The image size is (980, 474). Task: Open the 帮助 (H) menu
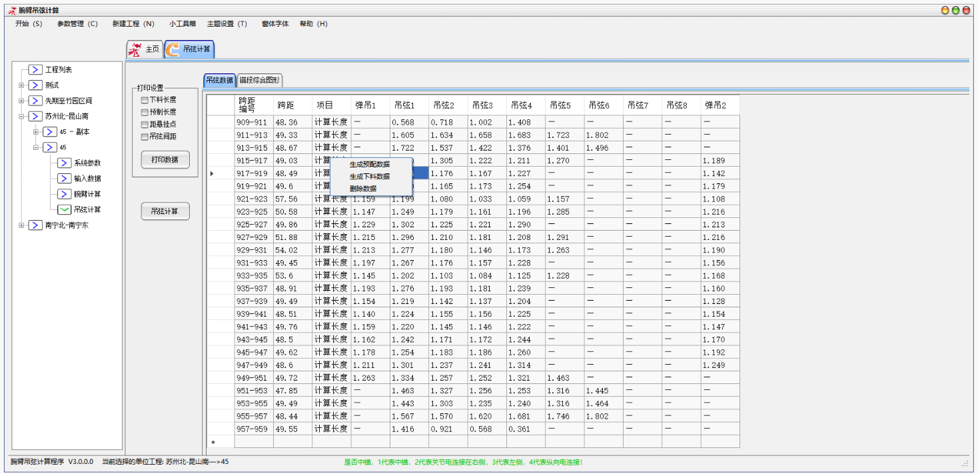pos(313,24)
